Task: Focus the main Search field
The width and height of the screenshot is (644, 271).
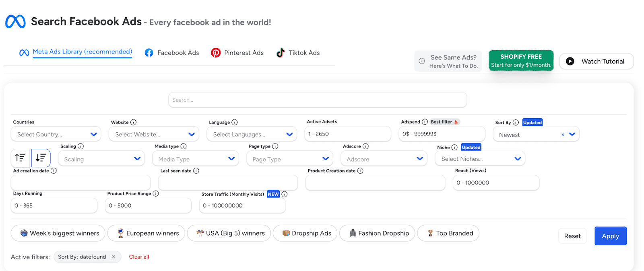Action: click(318, 100)
